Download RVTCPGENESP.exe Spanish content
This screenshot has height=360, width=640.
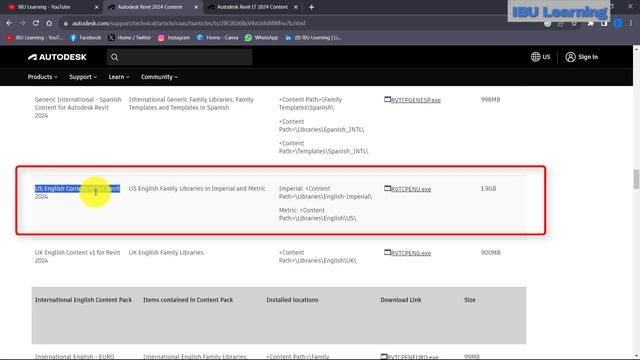tap(416, 100)
